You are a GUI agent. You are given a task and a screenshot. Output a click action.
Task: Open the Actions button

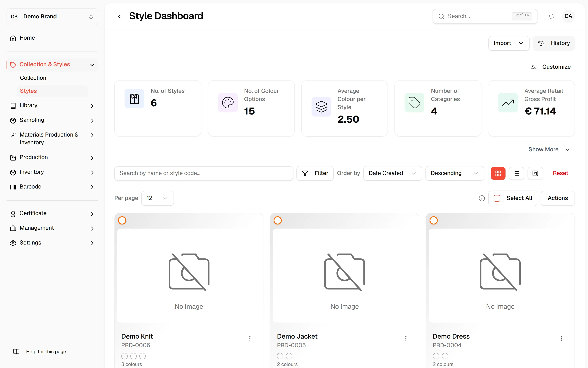coord(558,198)
